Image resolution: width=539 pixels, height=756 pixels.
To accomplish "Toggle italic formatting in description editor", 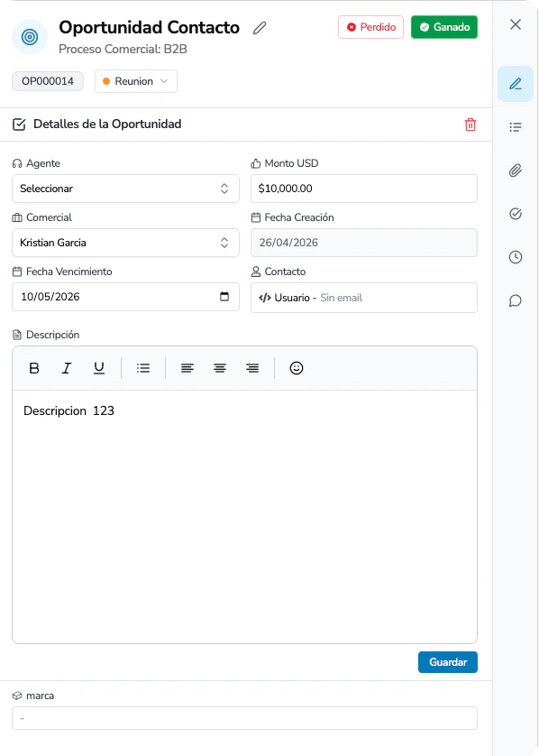I will click(x=67, y=368).
